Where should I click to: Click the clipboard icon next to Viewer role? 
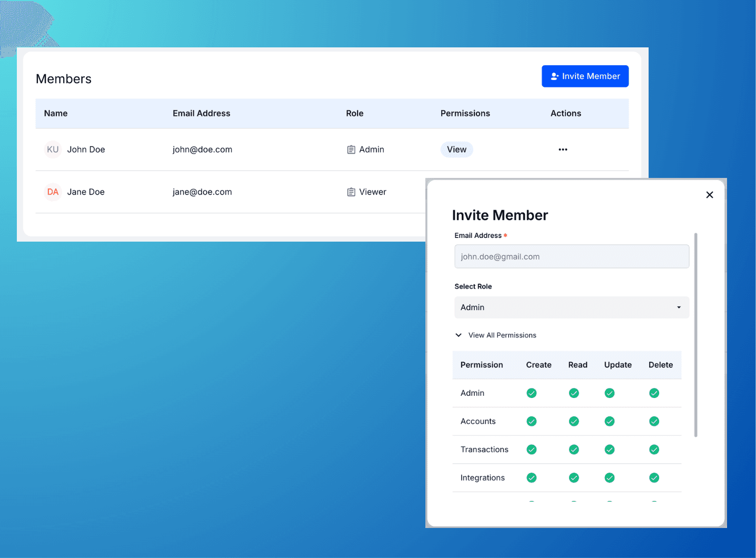point(351,192)
